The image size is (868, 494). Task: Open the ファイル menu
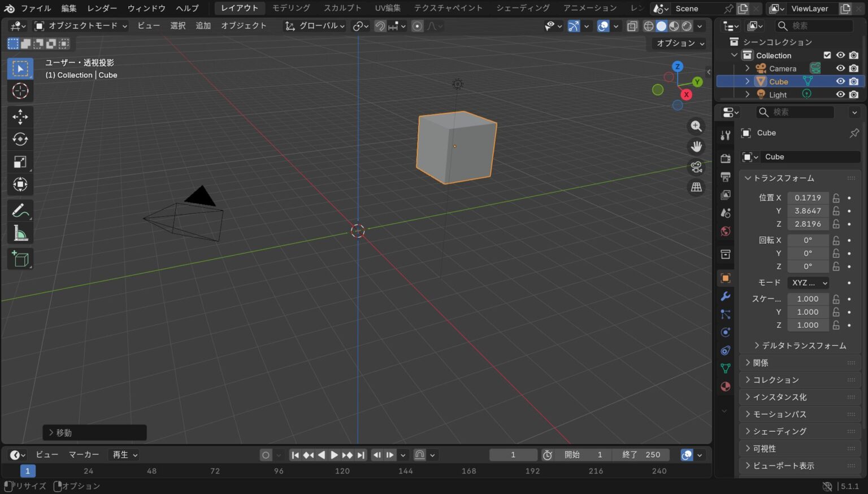[x=36, y=8]
